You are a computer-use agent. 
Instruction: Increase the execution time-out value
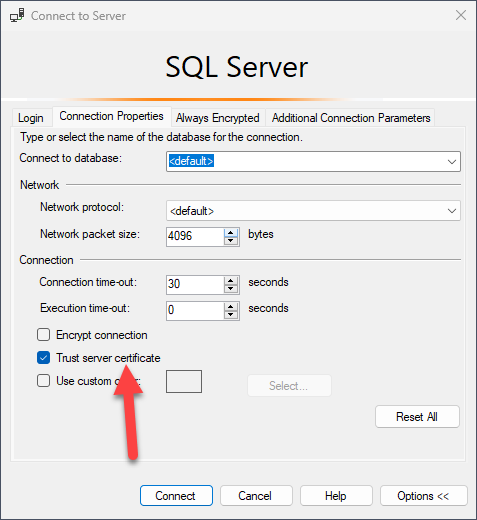coord(231,307)
